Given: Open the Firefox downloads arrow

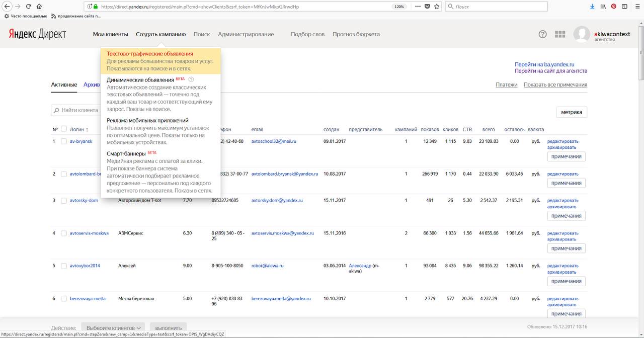Looking at the screenshot, I should 592,7.
